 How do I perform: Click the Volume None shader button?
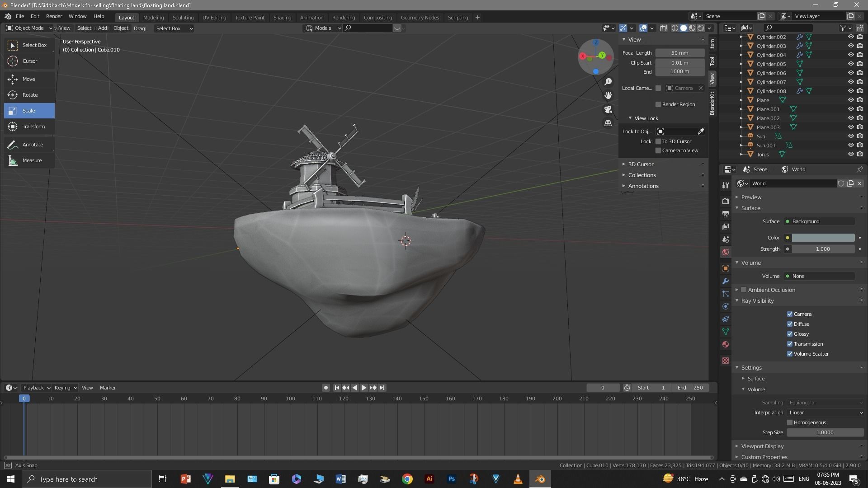[x=820, y=276]
